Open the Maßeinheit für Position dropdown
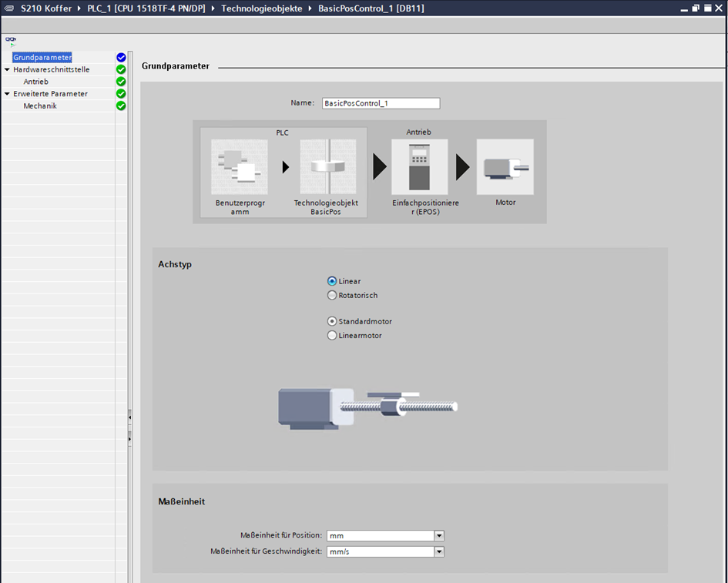This screenshot has height=583, width=728. pyautogui.click(x=439, y=536)
